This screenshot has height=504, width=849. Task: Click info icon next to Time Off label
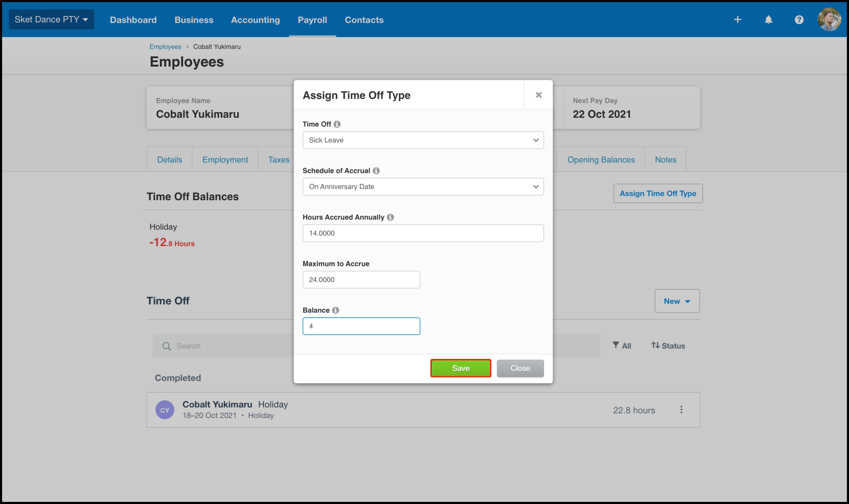[x=337, y=124]
